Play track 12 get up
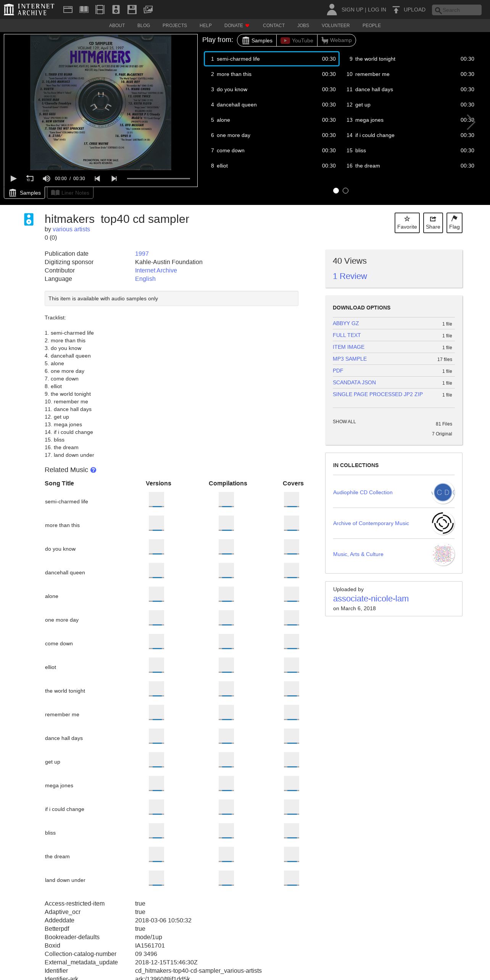Viewport: 490px width, 980px height. [x=410, y=105]
